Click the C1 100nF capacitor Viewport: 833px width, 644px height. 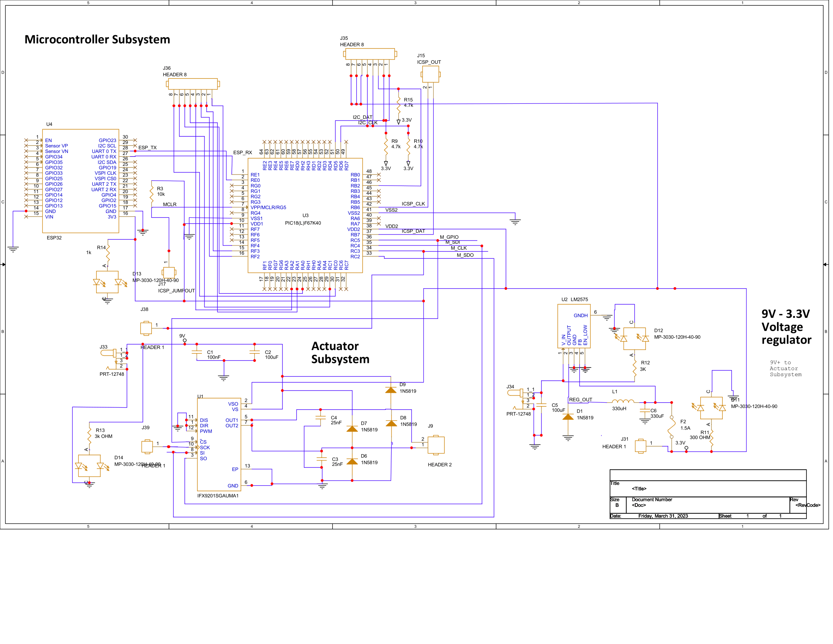click(x=197, y=353)
